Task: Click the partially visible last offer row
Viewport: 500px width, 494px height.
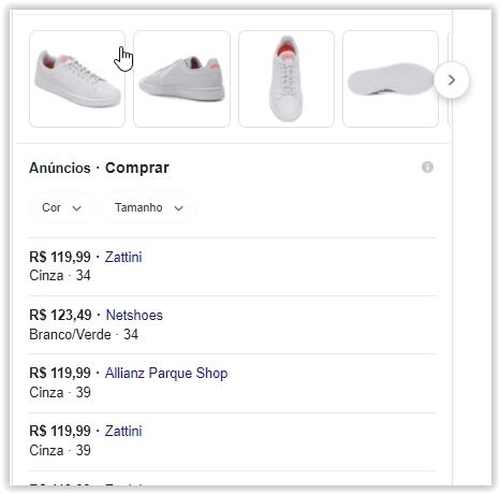Action: point(233,482)
